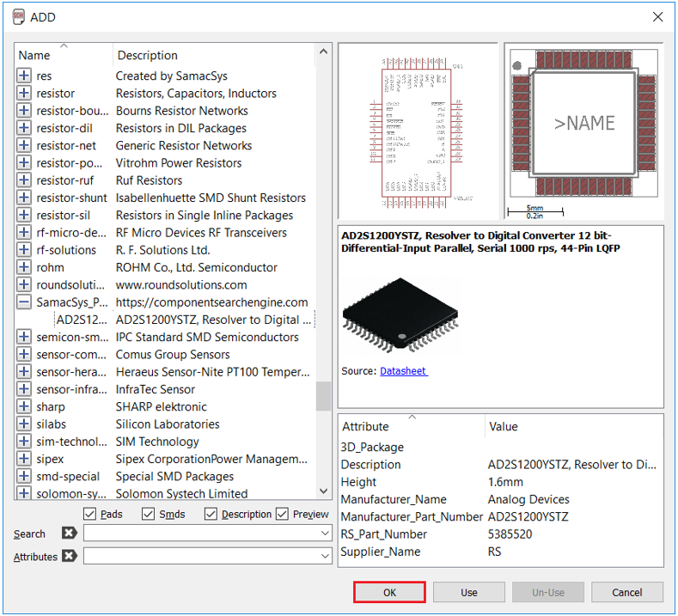Click the 'Vitrohm Power Resistors' text

[179, 163]
